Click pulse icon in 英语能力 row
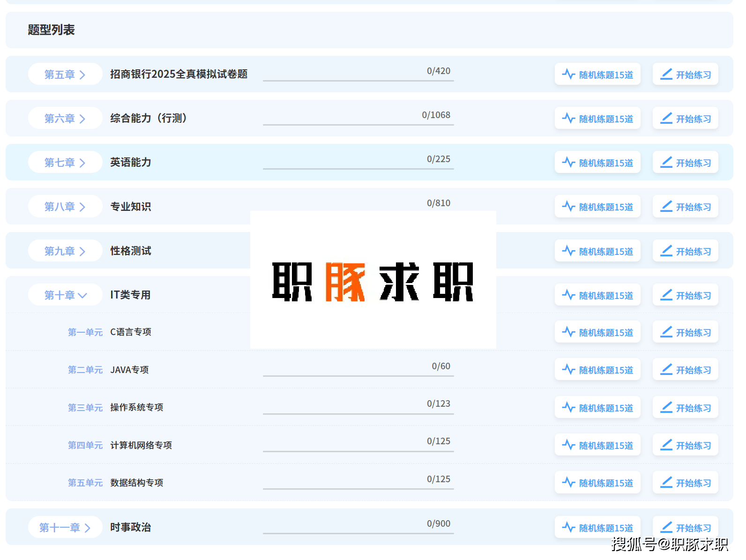This screenshot has height=560, width=746. pos(568,163)
